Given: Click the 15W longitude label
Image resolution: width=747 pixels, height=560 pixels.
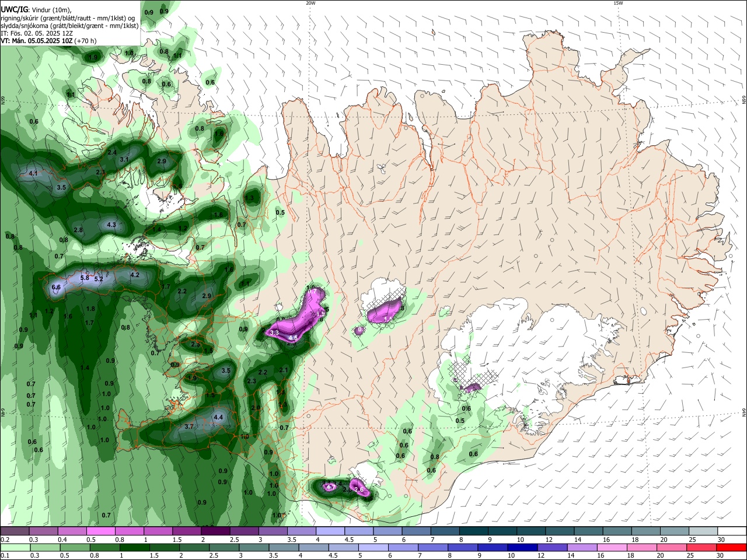Looking at the screenshot, I should 618,3.
